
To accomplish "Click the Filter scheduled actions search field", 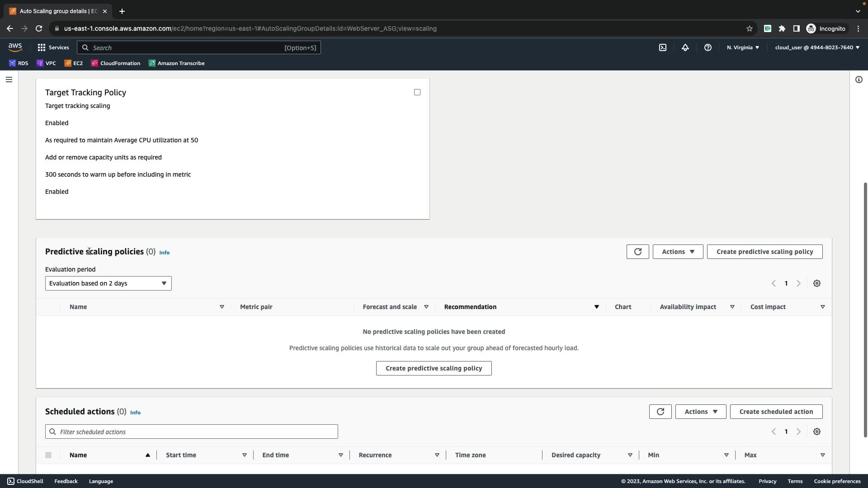I will click(191, 432).
